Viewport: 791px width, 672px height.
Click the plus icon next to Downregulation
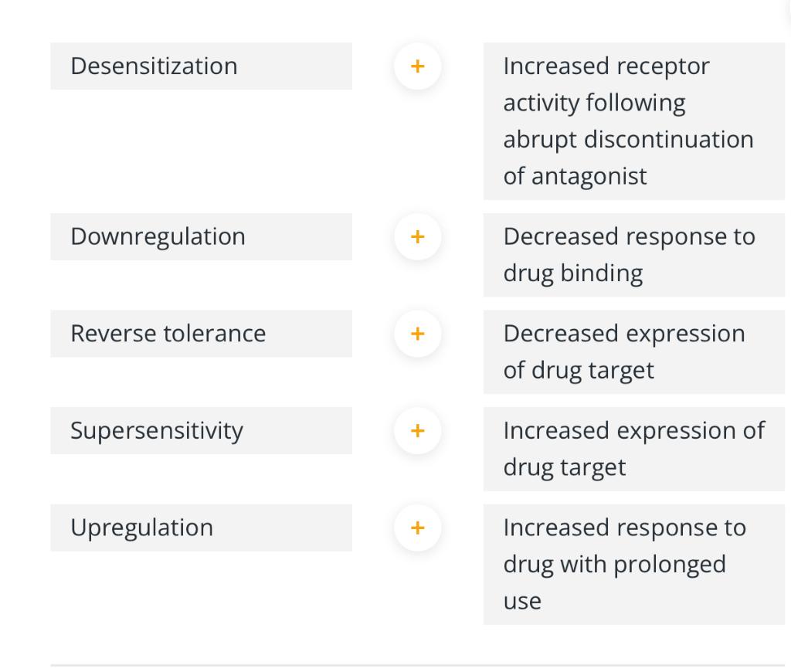[417, 237]
